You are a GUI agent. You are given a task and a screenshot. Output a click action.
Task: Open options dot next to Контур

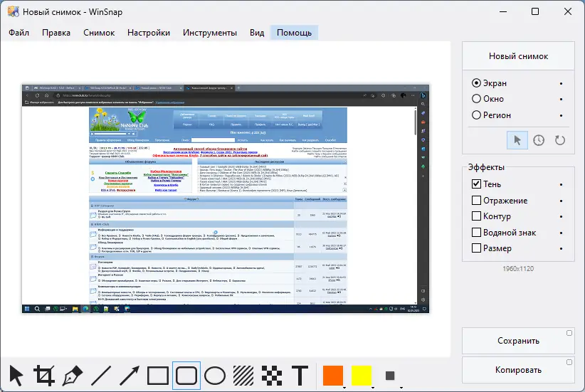click(x=561, y=217)
